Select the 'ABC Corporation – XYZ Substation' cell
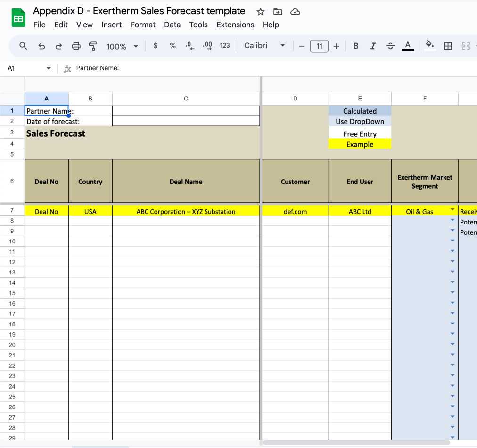This screenshot has height=448, width=477. [x=186, y=211]
